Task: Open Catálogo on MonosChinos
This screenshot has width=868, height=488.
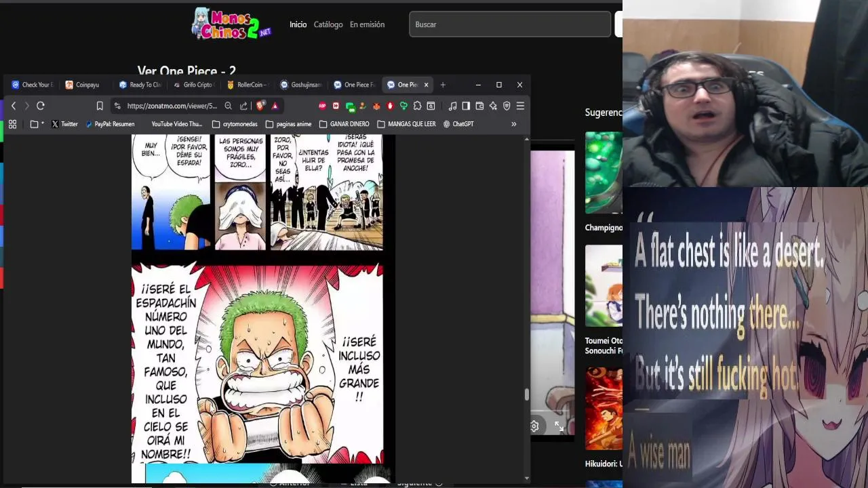Action: pos(328,24)
